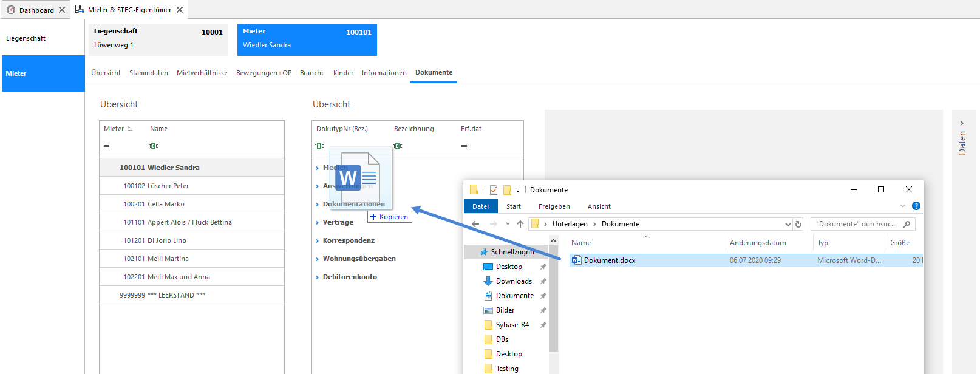
Task: Close the Mieter & STEG-Eigentümer tab
Action: point(180,10)
